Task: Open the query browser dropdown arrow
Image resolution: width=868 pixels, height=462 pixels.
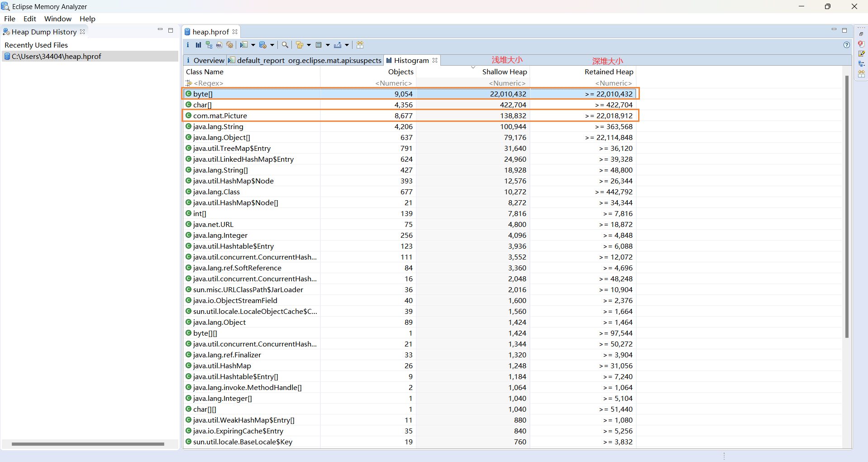Action: pos(272,45)
